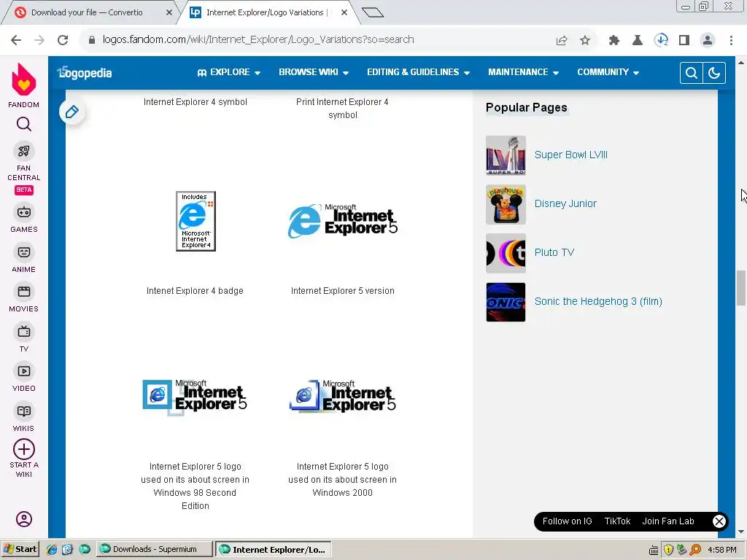Click the share page icon in address bar

tap(562, 41)
